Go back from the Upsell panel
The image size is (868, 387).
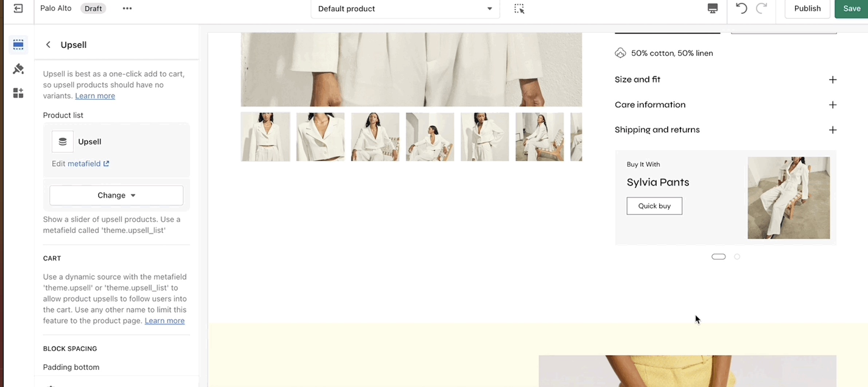(x=48, y=45)
